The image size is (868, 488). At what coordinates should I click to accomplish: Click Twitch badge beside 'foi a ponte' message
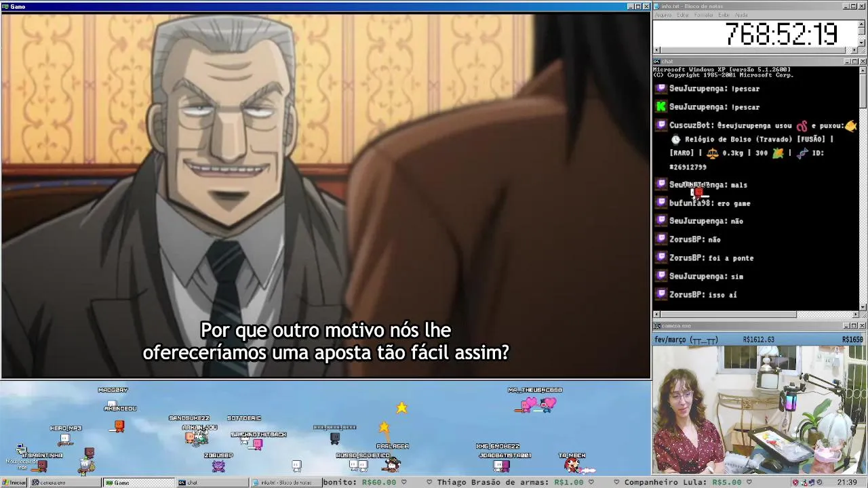[661, 258]
